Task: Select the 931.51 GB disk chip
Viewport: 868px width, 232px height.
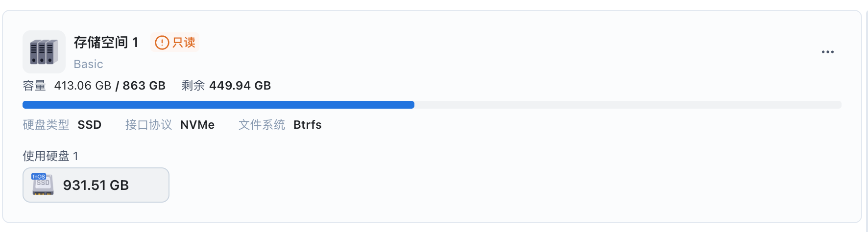Action: point(96,185)
